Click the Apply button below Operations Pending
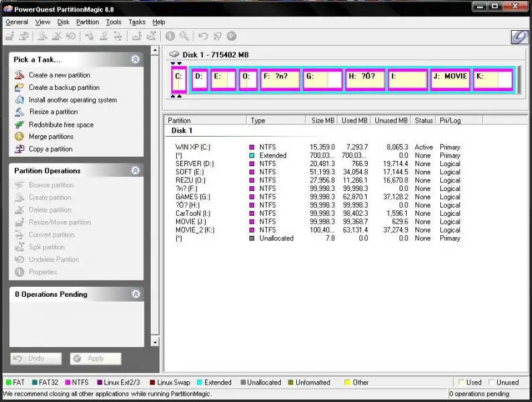The image size is (532, 402). click(96, 358)
